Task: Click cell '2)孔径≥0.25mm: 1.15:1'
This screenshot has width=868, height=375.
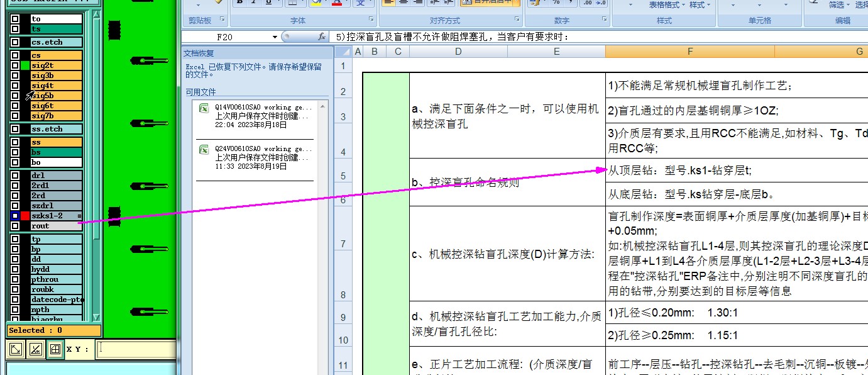Action: pyautogui.click(x=673, y=335)
